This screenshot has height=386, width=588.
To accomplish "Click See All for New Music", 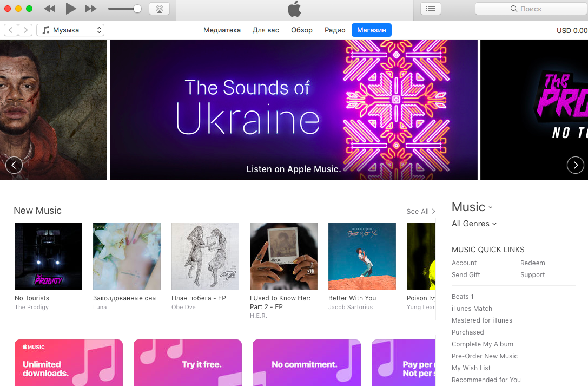I will pyautogui.click(x=421, y=212).
